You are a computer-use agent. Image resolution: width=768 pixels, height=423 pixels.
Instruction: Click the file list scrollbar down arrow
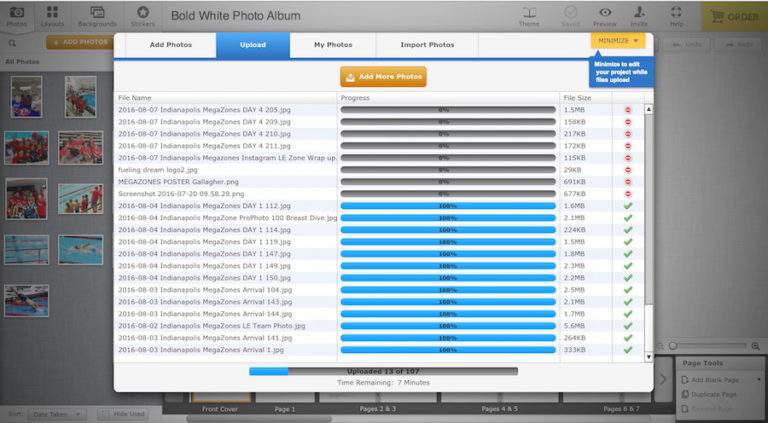648,356
